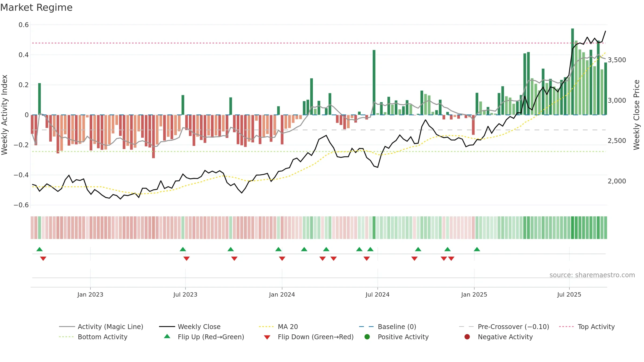Toggle the MA 20 legend entry

point(278,327)
